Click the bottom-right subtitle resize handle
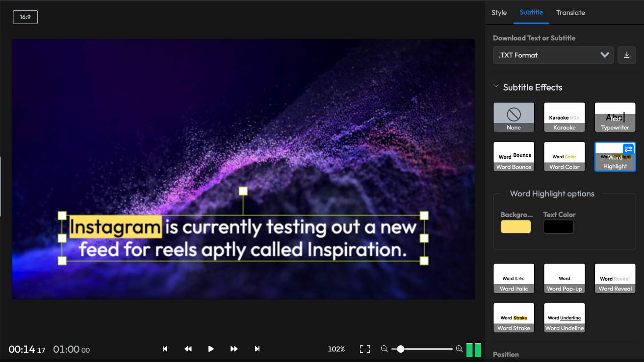Viewport: 644px width, 362px height. click(424, 261)
